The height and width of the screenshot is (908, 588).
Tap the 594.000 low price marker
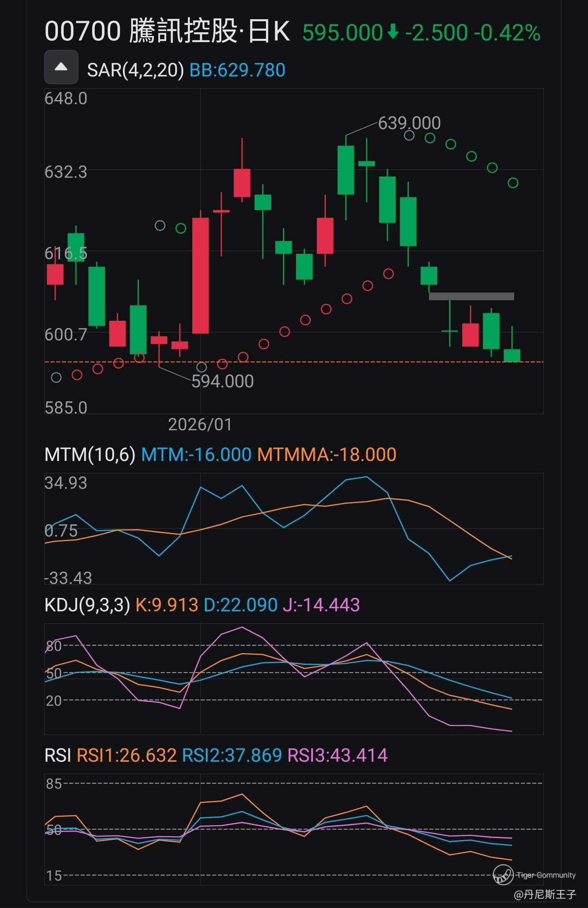[x=223, y=381]
